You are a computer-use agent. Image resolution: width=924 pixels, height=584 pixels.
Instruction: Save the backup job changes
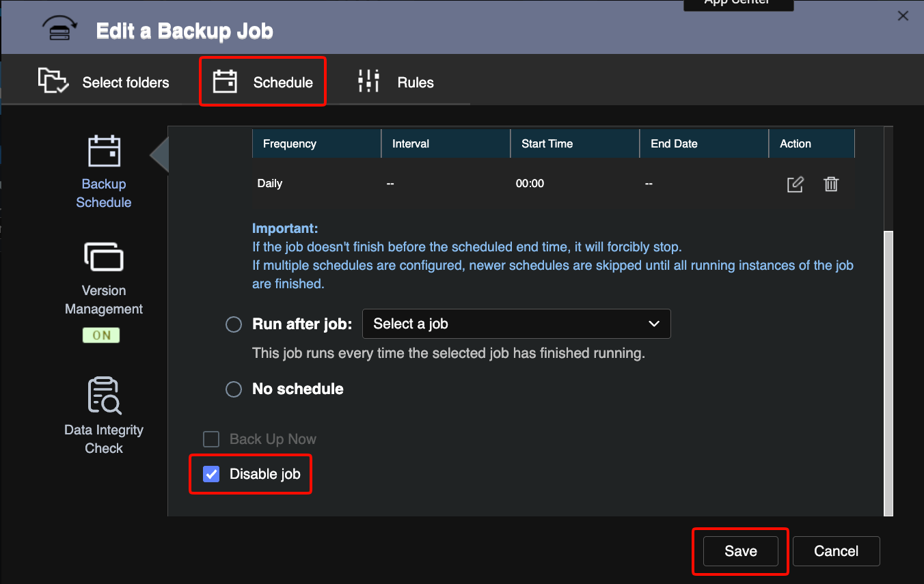[741, 551]
